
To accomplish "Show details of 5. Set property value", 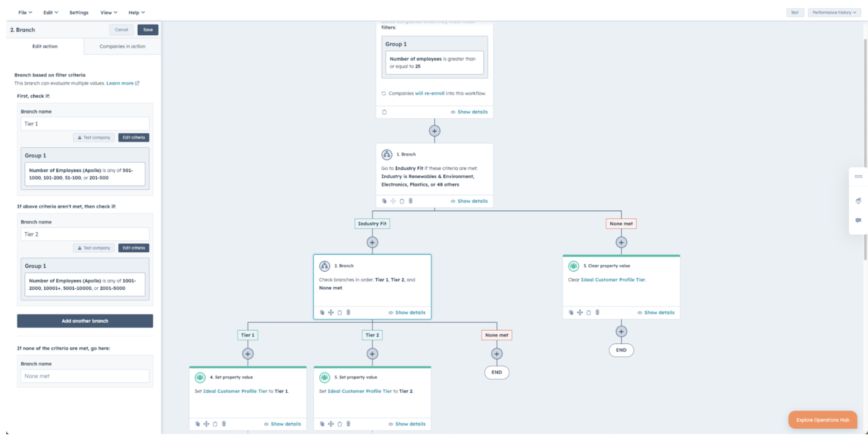I will point(407,424).
